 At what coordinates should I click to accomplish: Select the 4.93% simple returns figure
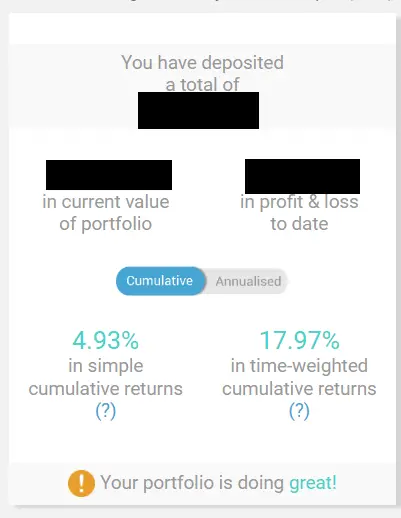(106, 341)
